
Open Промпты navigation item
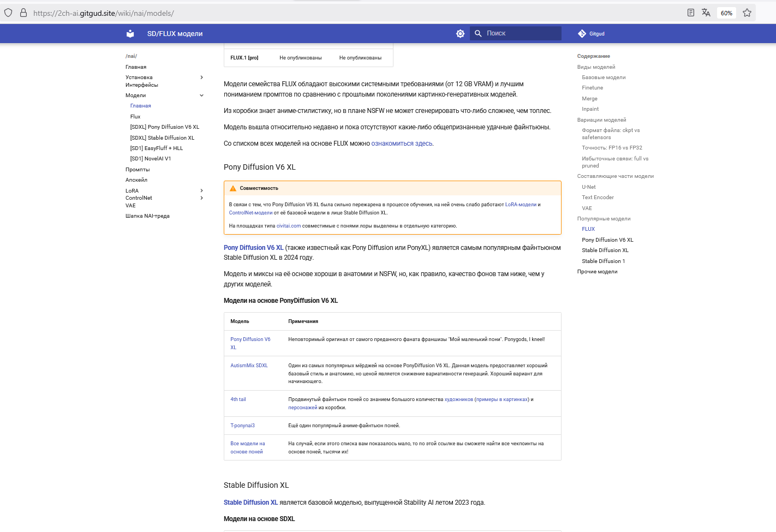point(138,170)
